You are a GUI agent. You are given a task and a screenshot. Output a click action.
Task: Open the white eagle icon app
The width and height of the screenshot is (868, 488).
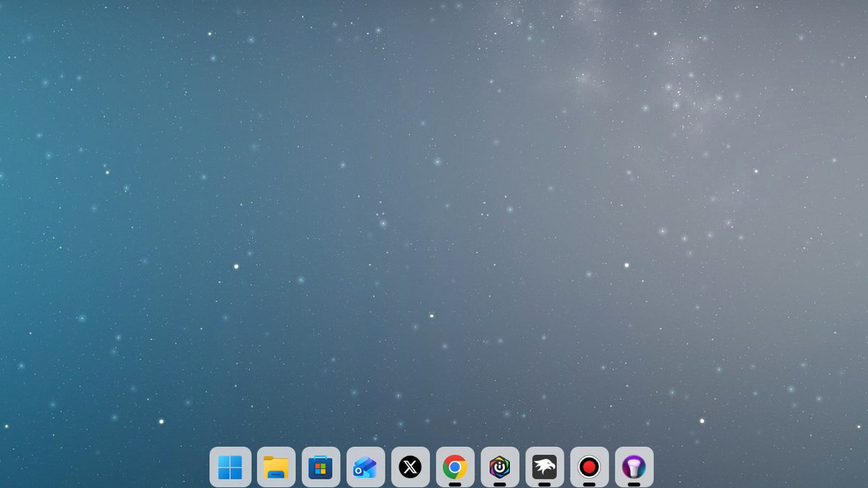[545, 467]
